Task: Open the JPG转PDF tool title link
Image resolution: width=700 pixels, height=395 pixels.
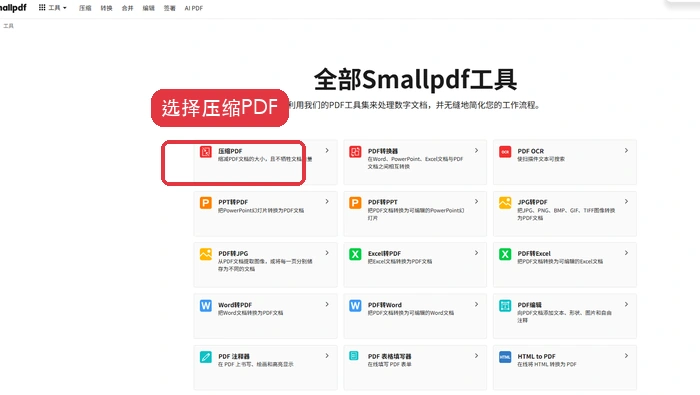Action: (x=532, y=202)
